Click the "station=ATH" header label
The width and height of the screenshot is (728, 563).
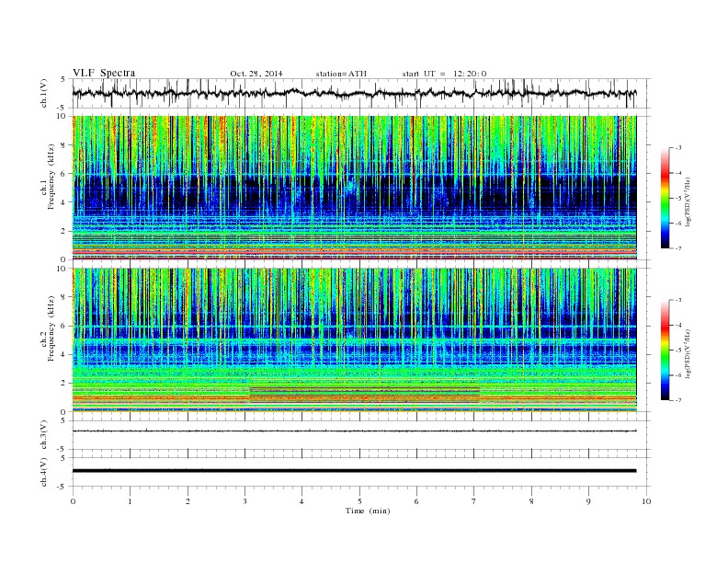pos(341,74)
